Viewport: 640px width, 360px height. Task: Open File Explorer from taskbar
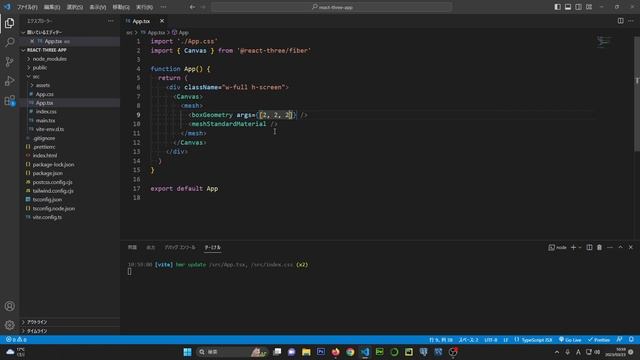[306, 352]
